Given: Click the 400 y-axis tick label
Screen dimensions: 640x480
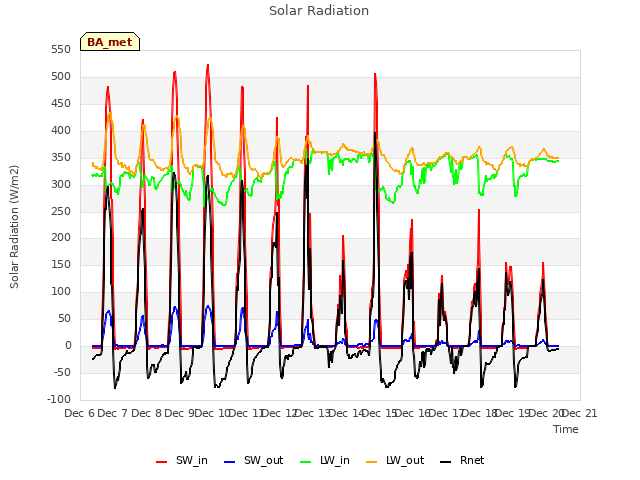Looking at the screenshot, I should [x=61, y=130].
